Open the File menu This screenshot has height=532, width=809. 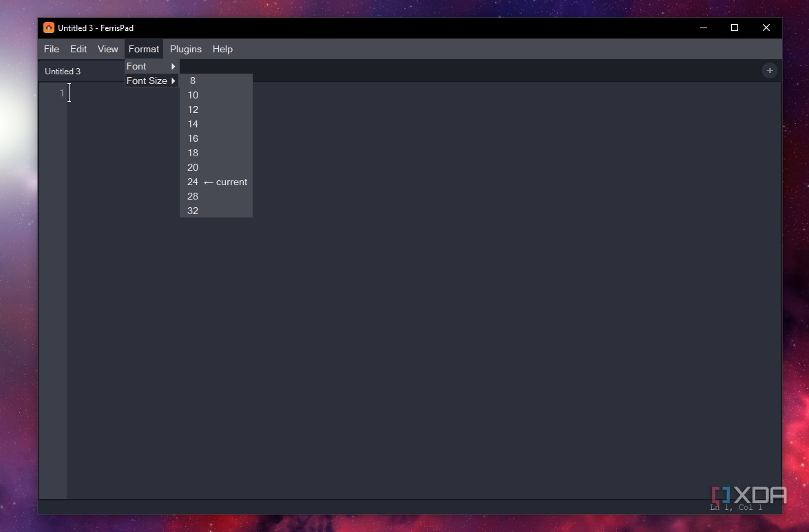click(x=52, y=49)
